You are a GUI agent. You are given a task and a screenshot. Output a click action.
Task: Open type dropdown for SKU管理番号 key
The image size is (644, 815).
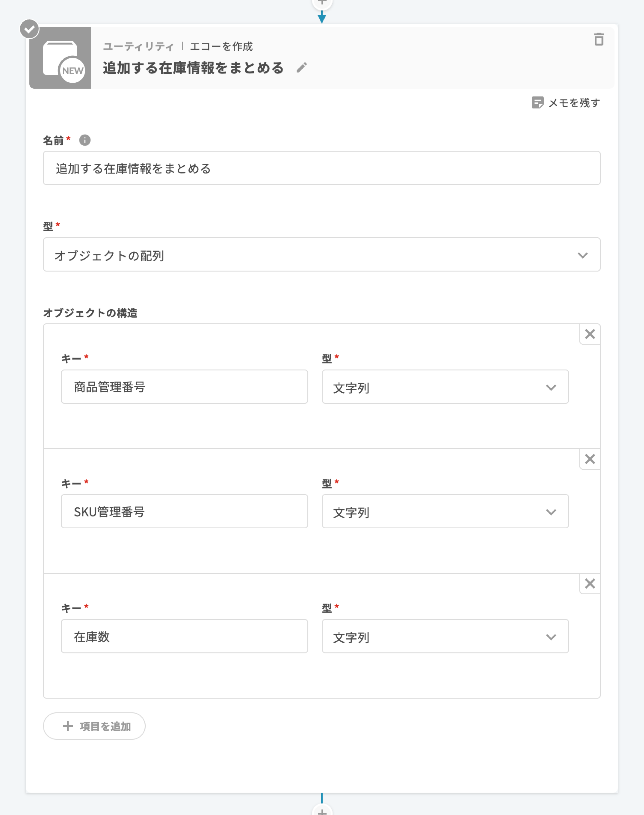445,512
